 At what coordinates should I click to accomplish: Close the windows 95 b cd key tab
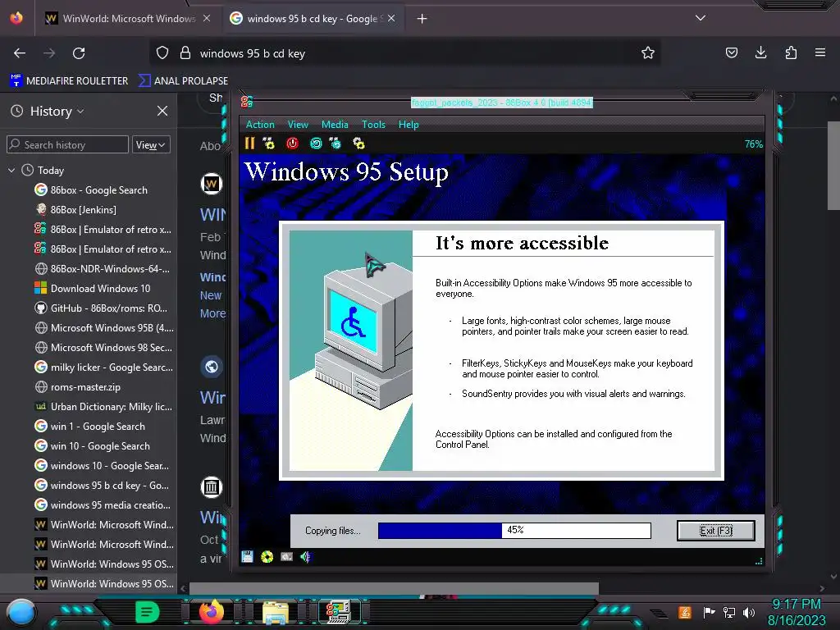[391, 18]
